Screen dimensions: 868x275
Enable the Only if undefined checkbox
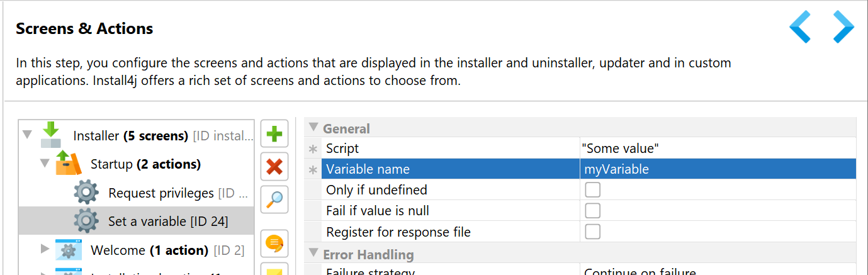592,190
